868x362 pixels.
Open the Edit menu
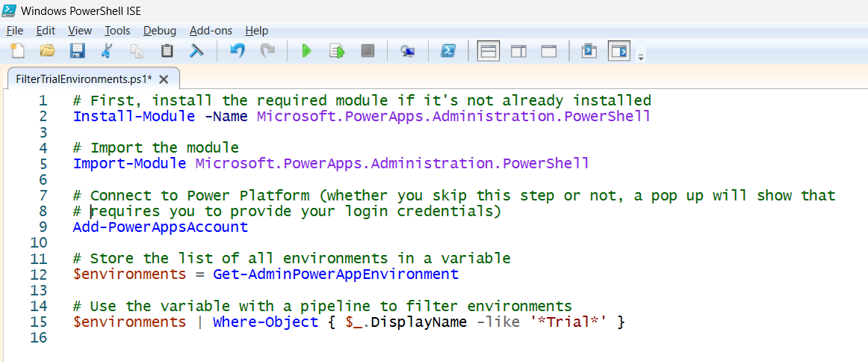coord(46,31)
